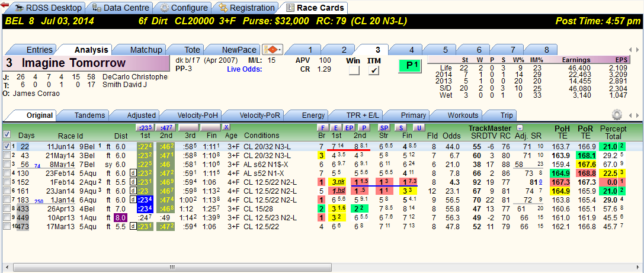This screenshot has height=273, width=644.
Task: Click the Percept Total column header
Action: tap(613, 132)
